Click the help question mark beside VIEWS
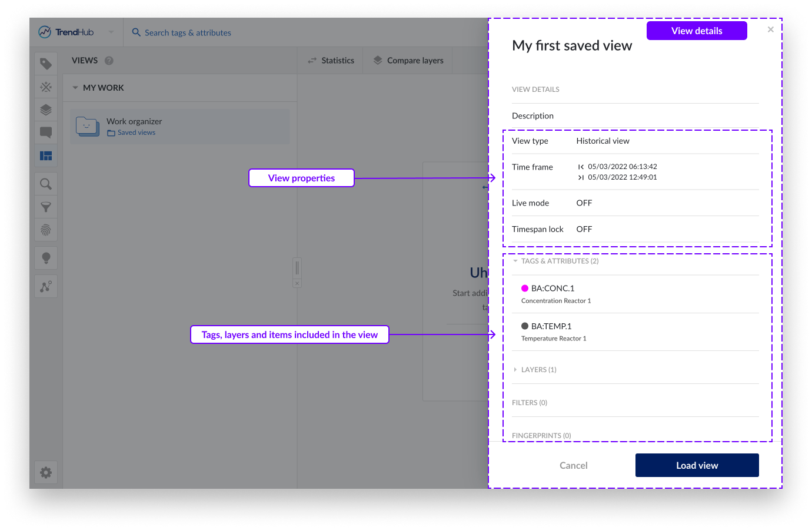This screenshot has width=812, height=530. pos(109,61)
